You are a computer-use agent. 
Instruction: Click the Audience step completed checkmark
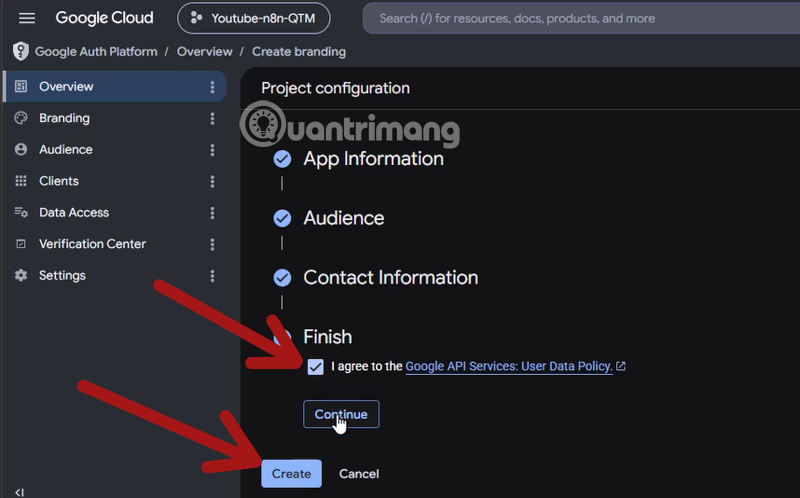coord(282,218)
